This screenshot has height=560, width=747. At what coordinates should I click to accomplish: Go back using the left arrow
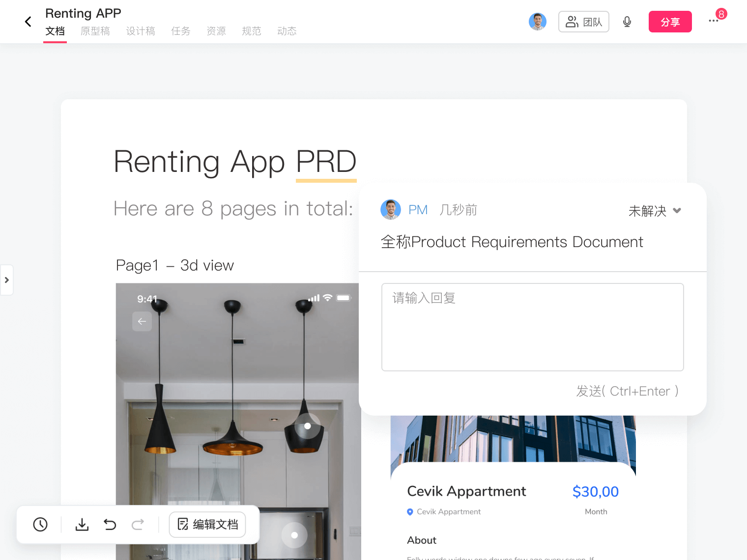28,22
